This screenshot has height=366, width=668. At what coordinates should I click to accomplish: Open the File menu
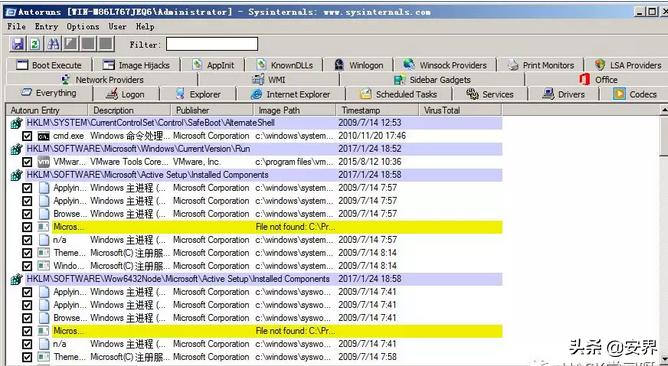point(16,26)
